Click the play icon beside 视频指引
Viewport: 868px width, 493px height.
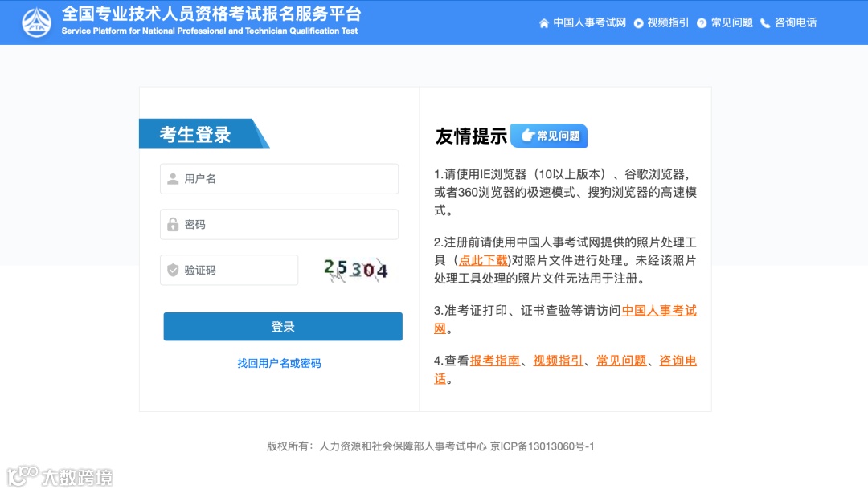[638, 23]
